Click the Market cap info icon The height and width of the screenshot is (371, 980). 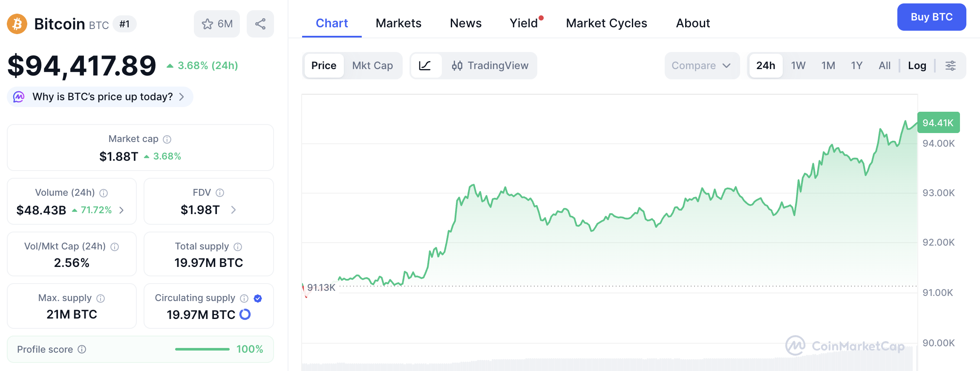click(x=167, y=139)
